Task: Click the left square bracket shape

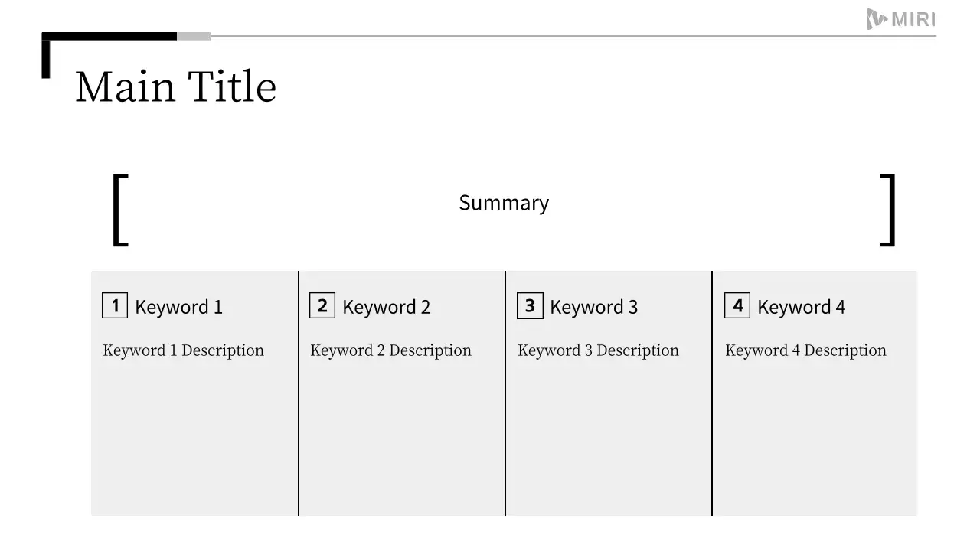Action: pos(119,210)
